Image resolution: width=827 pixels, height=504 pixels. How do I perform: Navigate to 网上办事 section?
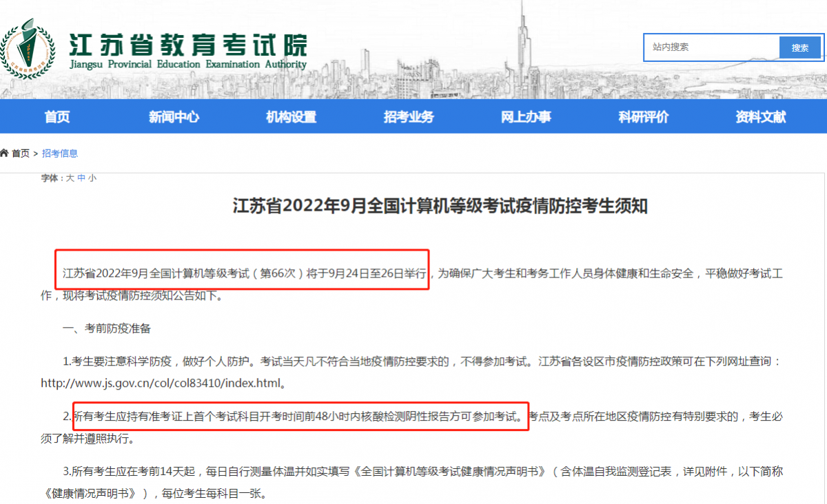pos(526,117)
